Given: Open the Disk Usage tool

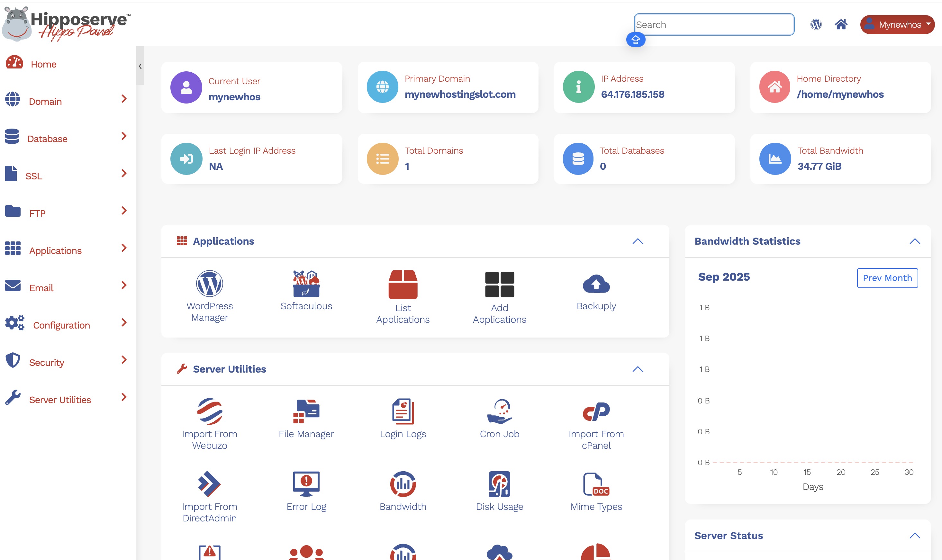Looking at the screenshot, I should [x=499, y=484].
